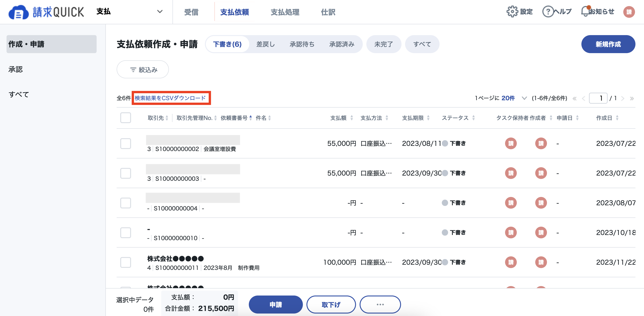Click creator avatar in S10000000002 row
This screenshot has width=644, height=316.
(541, 143)
